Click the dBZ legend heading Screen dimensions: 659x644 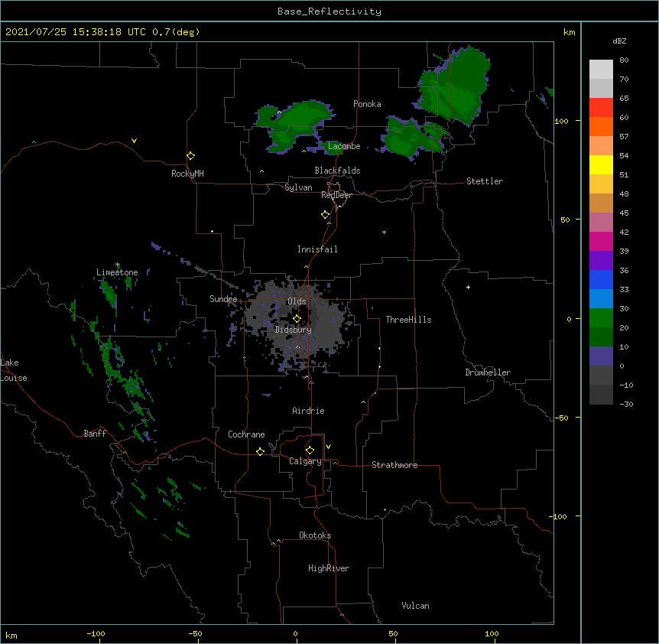pyautogui.click(x=619, y=41)
